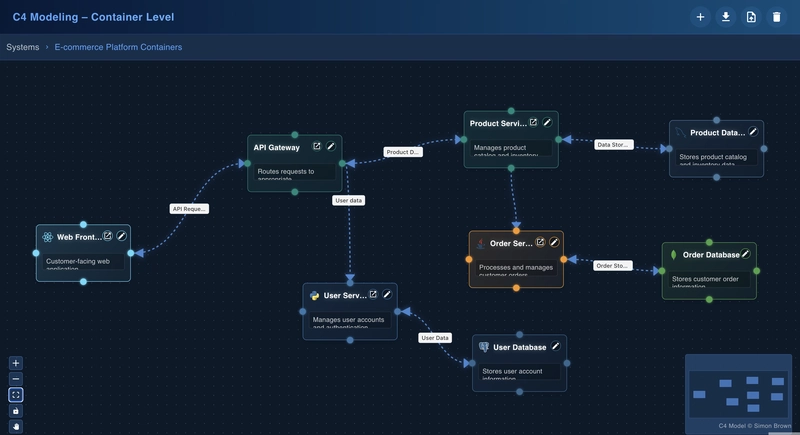Click right connection handle of Order Database
Screen dimensions: 800x435
coord(757,271)
